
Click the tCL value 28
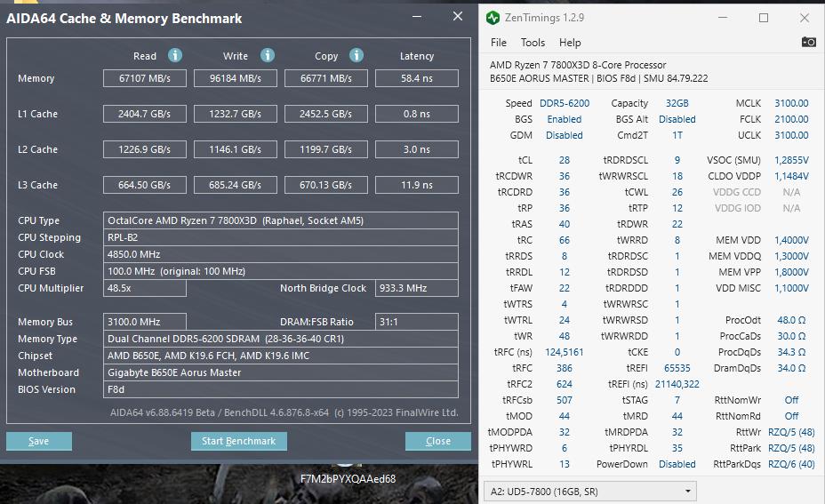[564, 160]
